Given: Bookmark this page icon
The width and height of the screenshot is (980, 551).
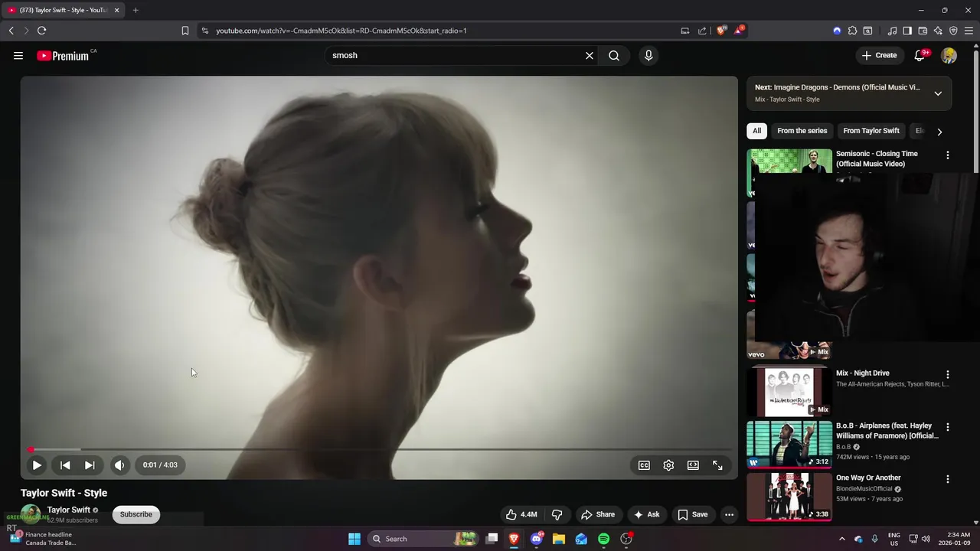Looking at the screenshot, I should (185, 31).
